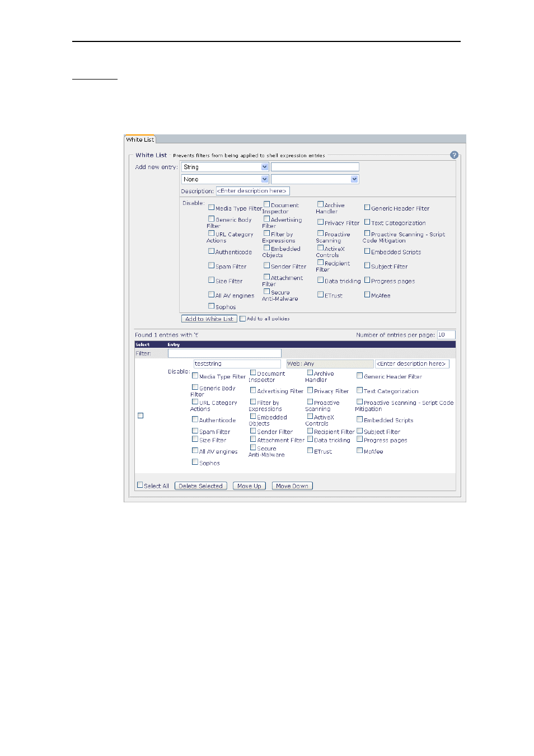Screen dimensions: 534x756
Task: Click the new entry text field beside String
Action: coord(315,167)
